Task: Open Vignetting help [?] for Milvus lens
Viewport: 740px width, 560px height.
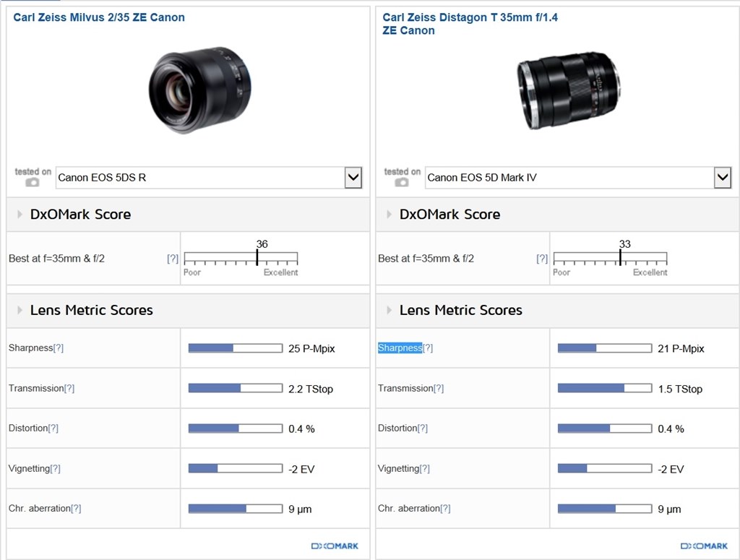Action: coord(55,468)
